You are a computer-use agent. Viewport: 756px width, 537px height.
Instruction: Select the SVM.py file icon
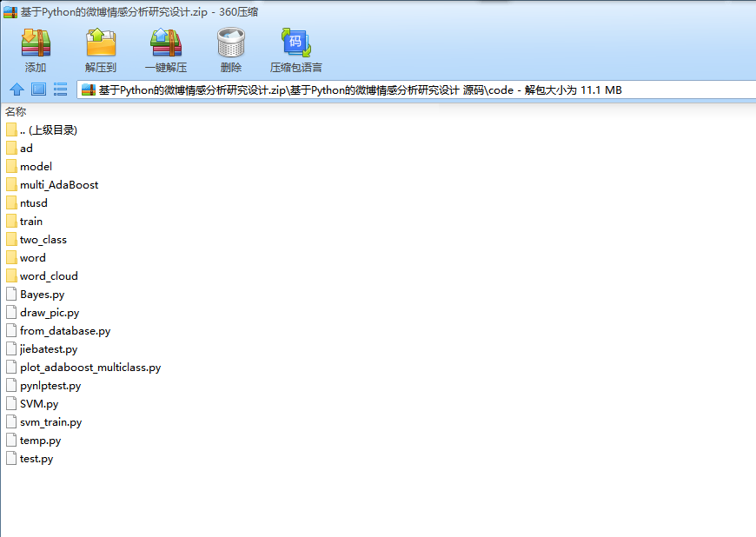click(11, 403)
